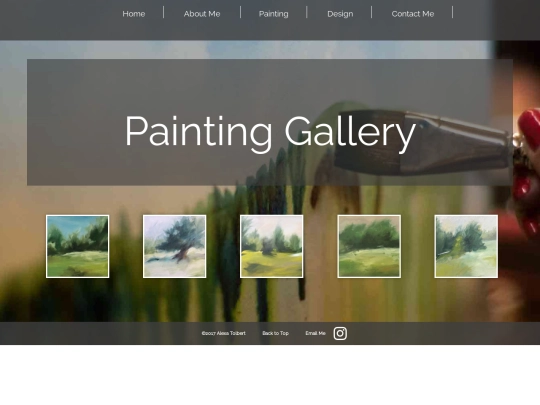The height and width of the screenshot is (405, 540).
Task: Open the Design menu item
Action: tap(340, 14)
